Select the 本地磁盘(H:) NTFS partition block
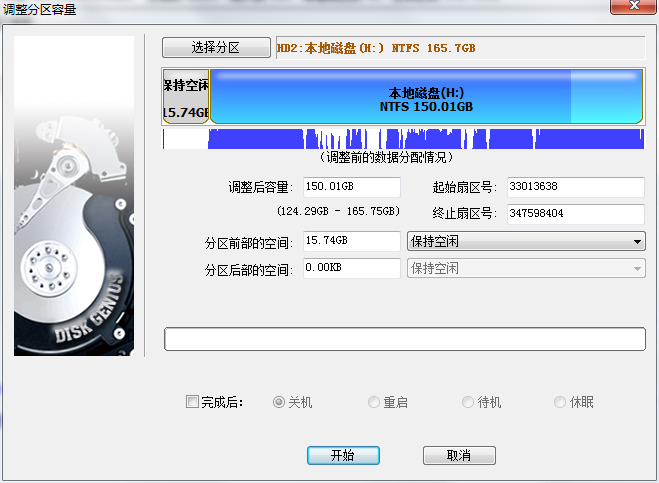The width and height of the screenshot is (659, 483). coord(425,98)
